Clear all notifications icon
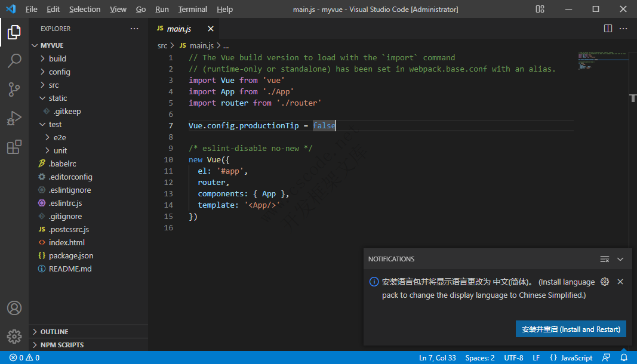Viewport: 637px width, 364px height. 605,259
